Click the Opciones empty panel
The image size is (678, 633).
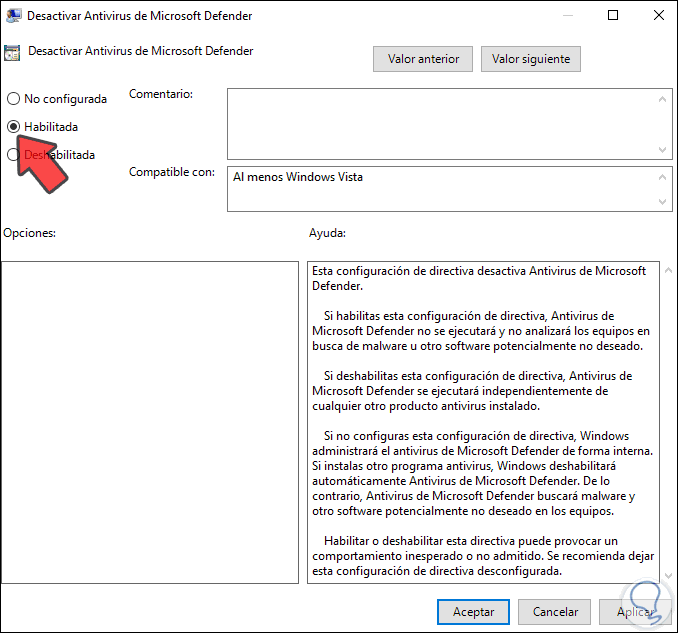(x=150, y=422)
